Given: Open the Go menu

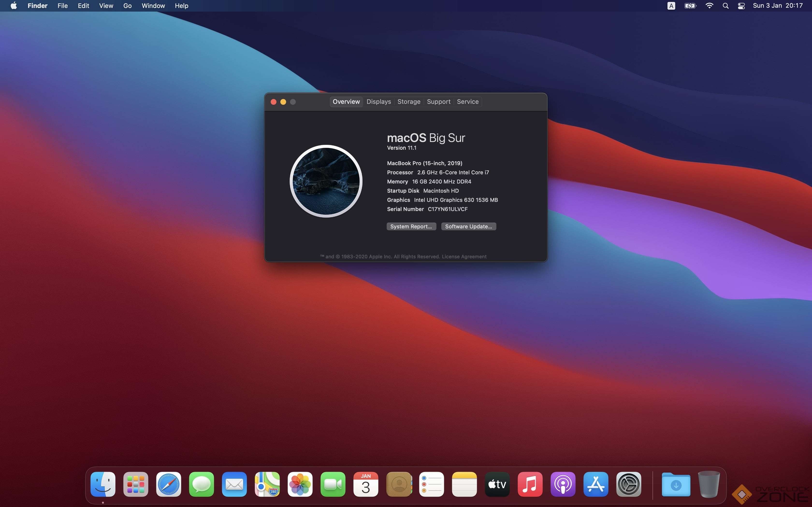Looking at the screenshot, I should click(x=127, y=6).
